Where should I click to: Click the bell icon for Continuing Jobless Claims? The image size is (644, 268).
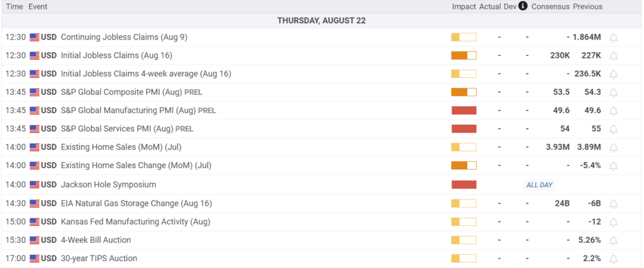pyautogui.click(x=613, y=38)
